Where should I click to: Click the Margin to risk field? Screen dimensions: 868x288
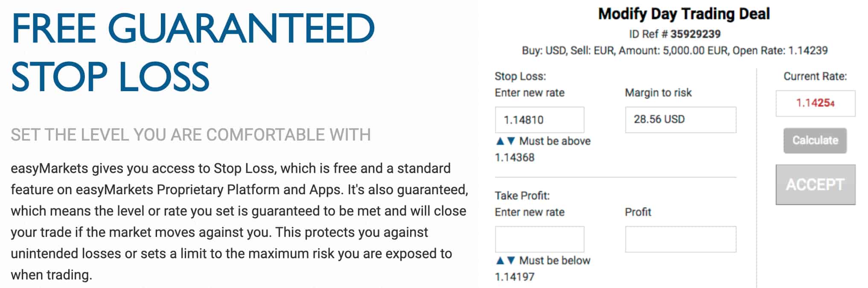680,120
